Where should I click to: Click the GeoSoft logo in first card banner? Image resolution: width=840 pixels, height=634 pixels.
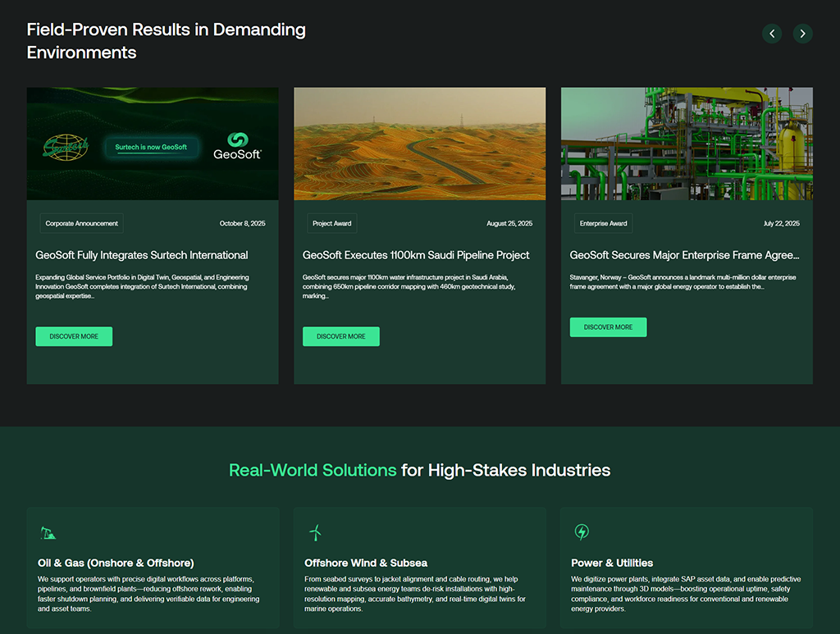[237, 146]
